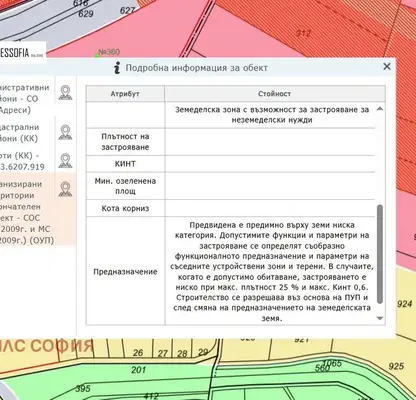Select the Кота корниз attribute cell
Image resolution: width=416 pixels, height=400 pixels.
(125, 208)
